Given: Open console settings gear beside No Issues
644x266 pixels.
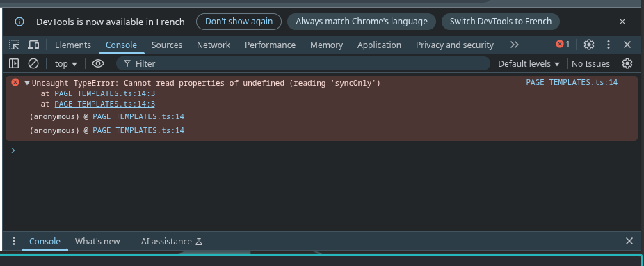Looking at the screenshot, I should pyautogui.click(x=627, y=63).
